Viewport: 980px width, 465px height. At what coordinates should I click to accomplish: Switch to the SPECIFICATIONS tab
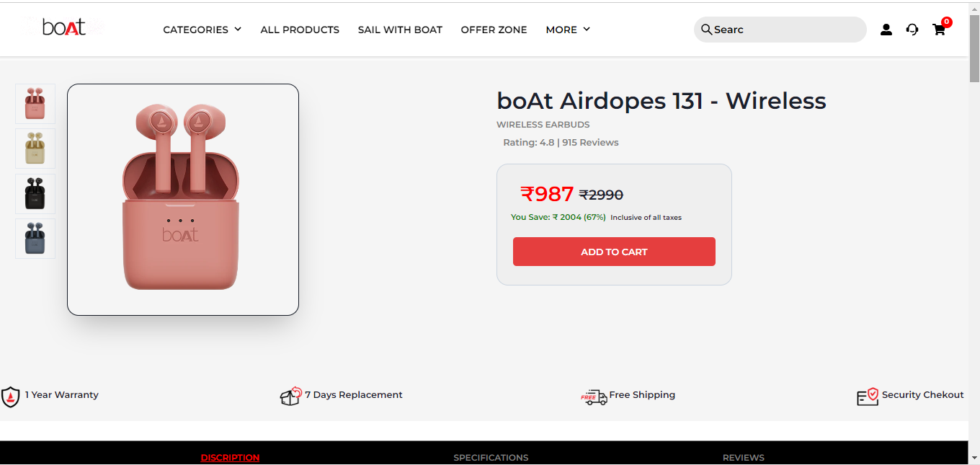pos(491,457)
